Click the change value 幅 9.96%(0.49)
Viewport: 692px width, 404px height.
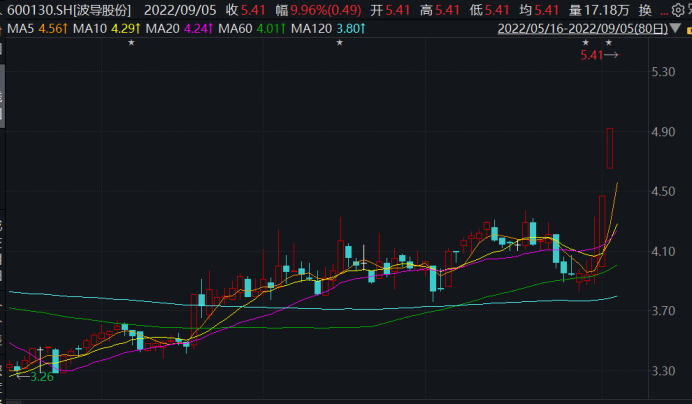(318, 10)
